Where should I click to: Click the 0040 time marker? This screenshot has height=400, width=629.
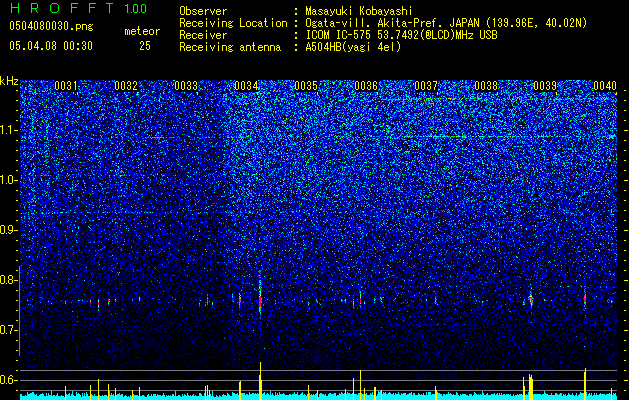pyautogui.click(x=605, y=86)
